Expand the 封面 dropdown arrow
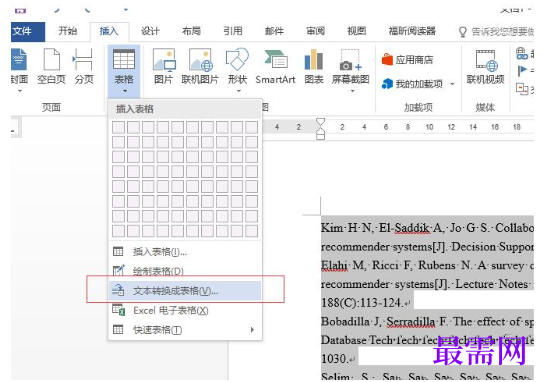The width and height of the screenshot is (545, 382). pos(20,91)
